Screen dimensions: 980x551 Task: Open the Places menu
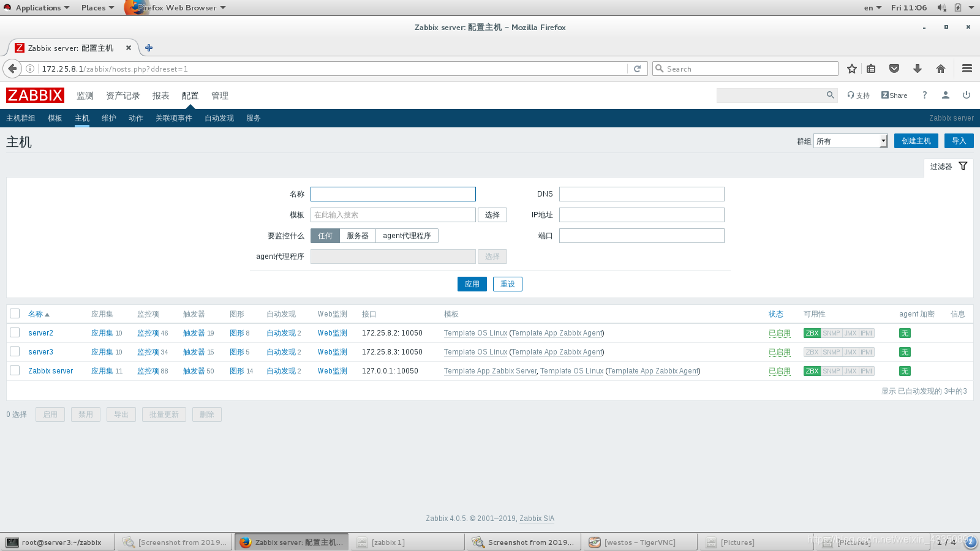tap(97, 7)
